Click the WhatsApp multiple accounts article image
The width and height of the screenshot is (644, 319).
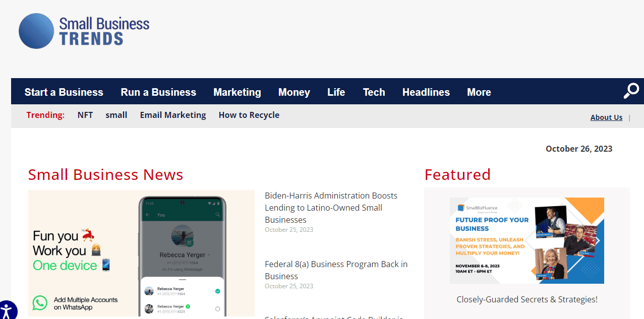[x=141, y=253]
